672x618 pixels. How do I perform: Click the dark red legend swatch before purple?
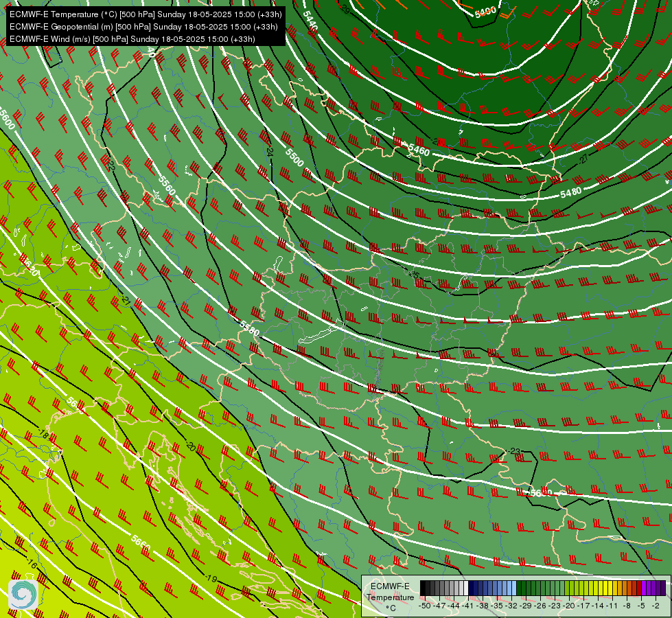point(639,588)
